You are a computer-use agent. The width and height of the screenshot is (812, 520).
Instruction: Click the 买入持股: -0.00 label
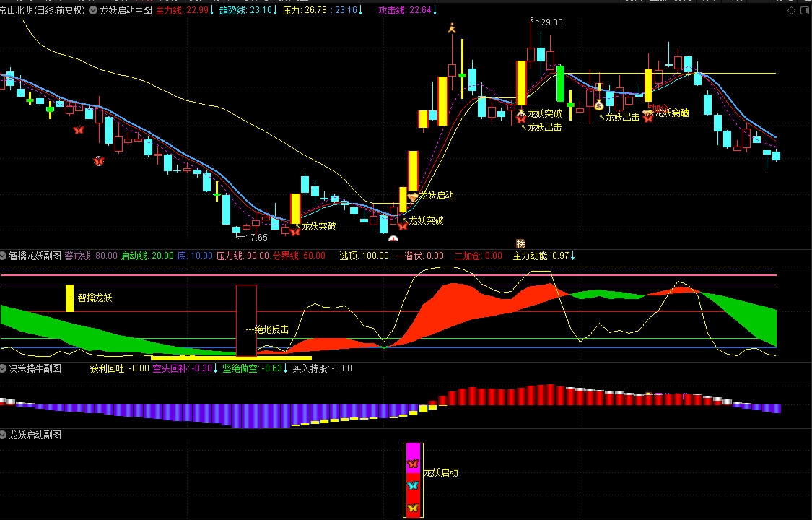(322, 368)
